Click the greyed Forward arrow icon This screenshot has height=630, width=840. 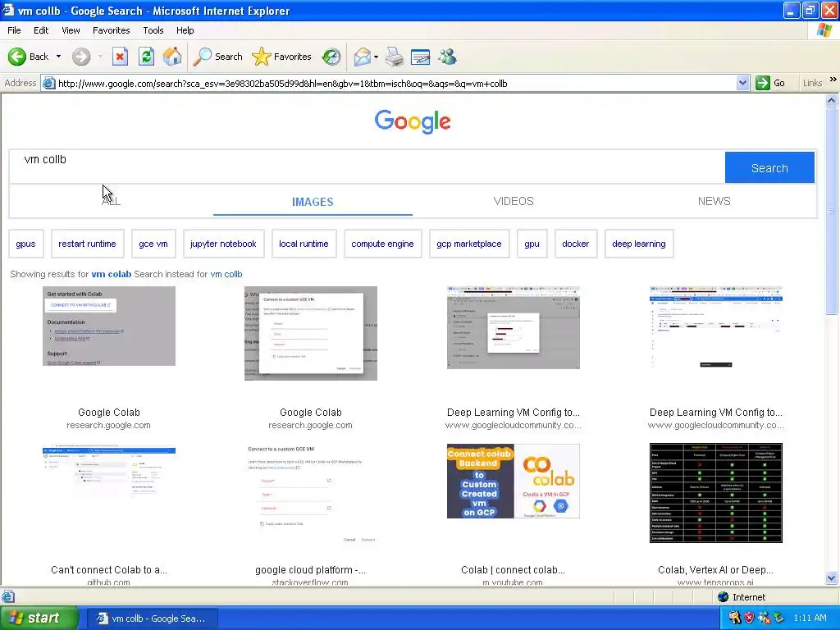[81, 57]
